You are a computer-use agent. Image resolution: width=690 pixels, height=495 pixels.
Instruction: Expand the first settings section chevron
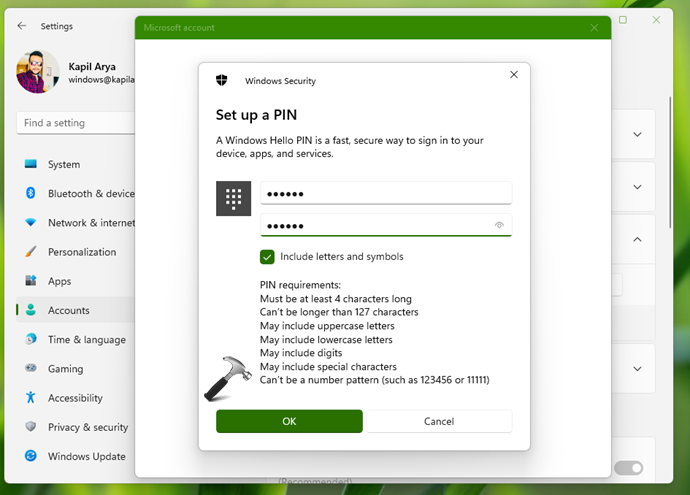637,133
